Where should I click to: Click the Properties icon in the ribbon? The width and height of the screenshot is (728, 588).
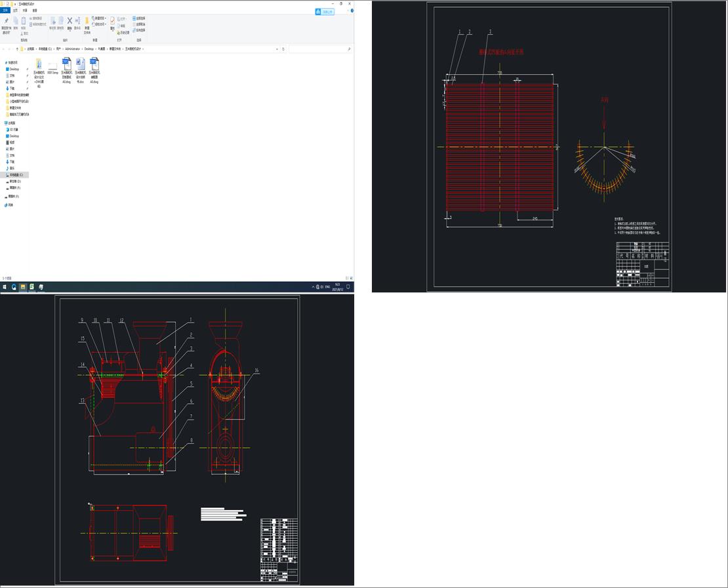click(112, 22)
